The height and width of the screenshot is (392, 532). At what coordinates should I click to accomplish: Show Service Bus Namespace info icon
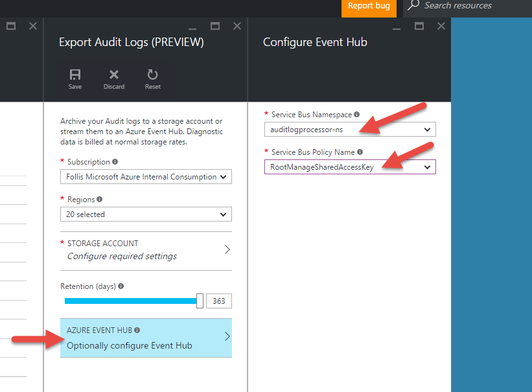click(356, 115)
